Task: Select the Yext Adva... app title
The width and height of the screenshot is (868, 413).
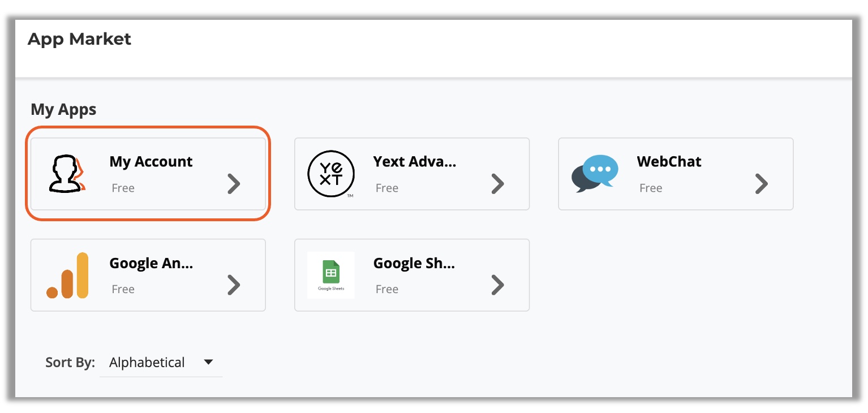Action: point(415,162)
